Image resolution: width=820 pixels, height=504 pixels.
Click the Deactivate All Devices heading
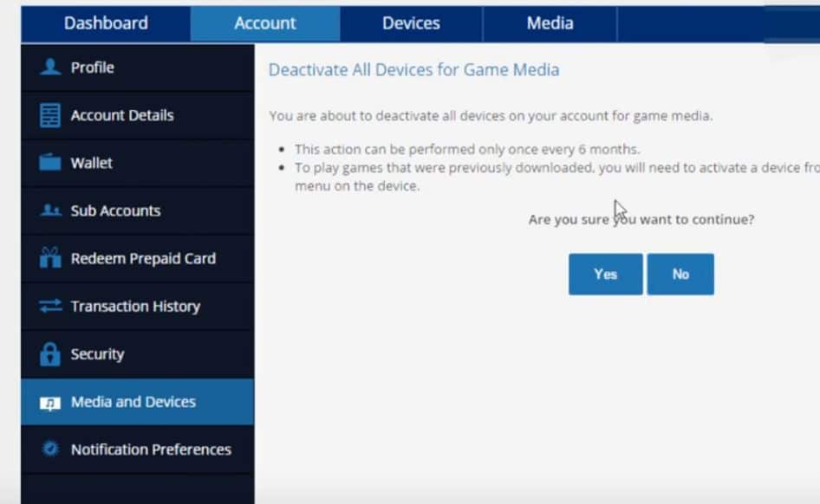tap(413, 70)
